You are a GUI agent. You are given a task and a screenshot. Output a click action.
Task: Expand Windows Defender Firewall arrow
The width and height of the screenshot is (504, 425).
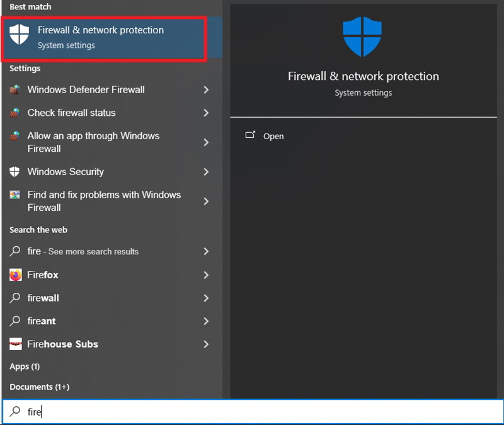(x=206, y=89)
